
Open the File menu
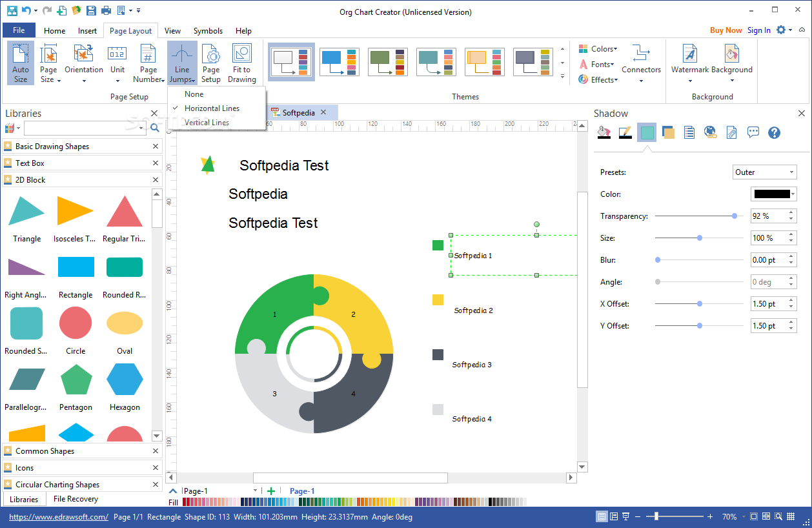point(19,30)
